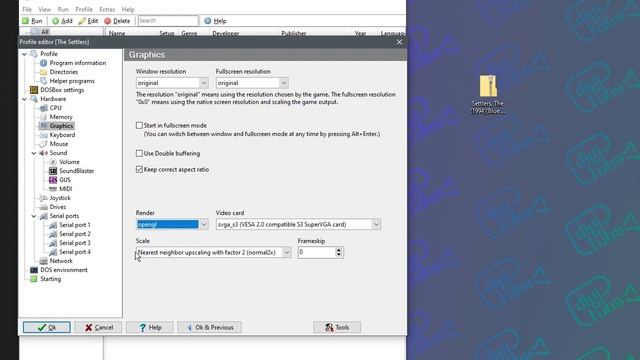Open the View menu
Image resolution: width=640 pixels, height=360 pixels.
pyautogui.click(x=44, y=9)
